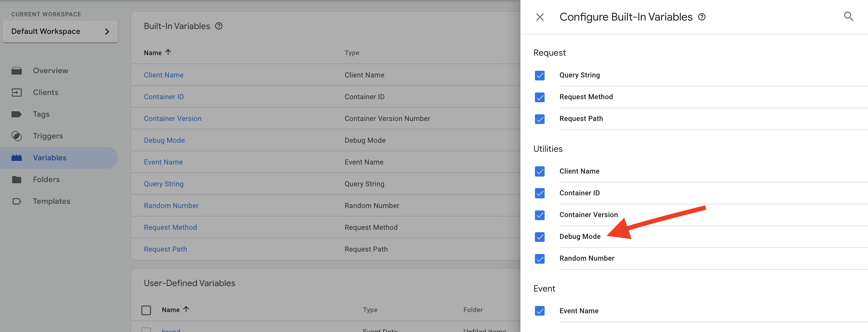Viewport: 868px width, 332px height.
Task: Select the Tags menu item
Action: point(41,113)
